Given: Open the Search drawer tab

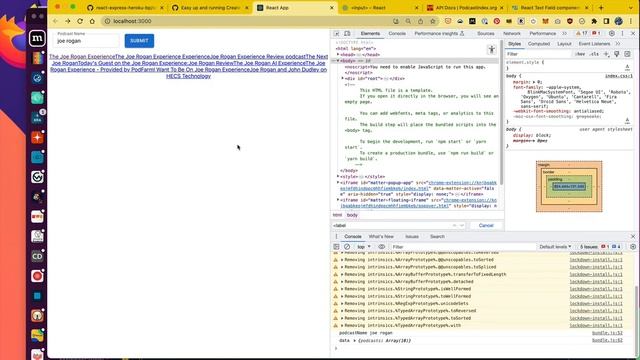Looking at the screenshot, I should [x=437, y=237].
